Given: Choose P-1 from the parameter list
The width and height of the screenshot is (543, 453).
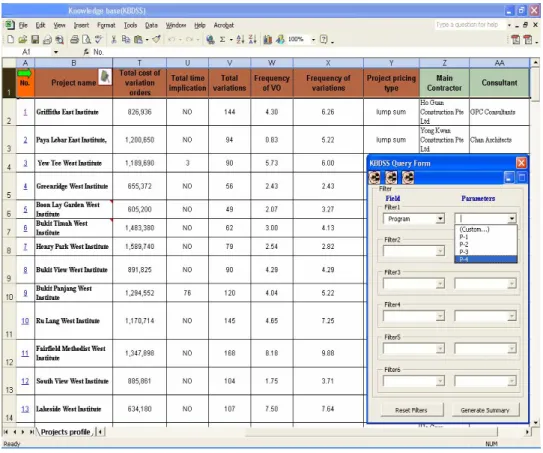Looking at the screenshot, I should coord(486,237).
